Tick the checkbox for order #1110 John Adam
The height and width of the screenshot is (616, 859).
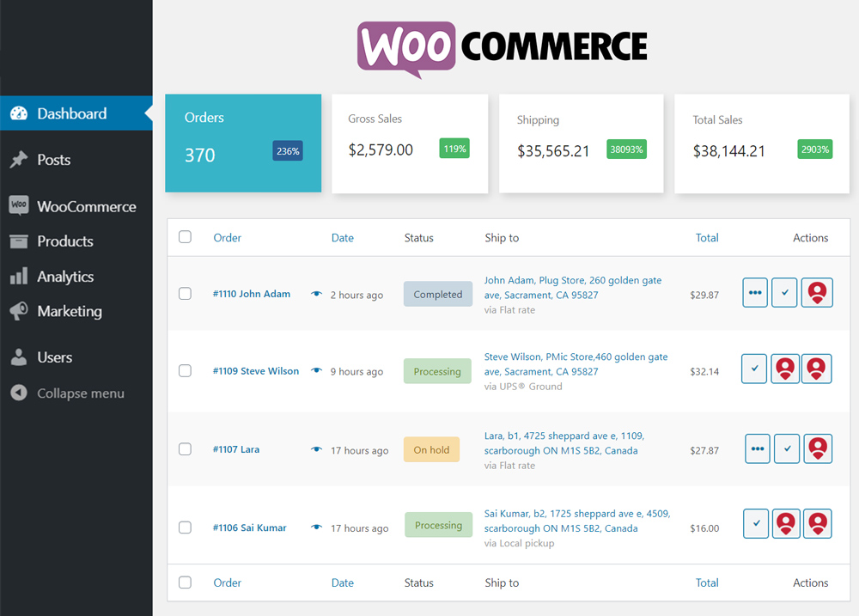pos(186,294)
